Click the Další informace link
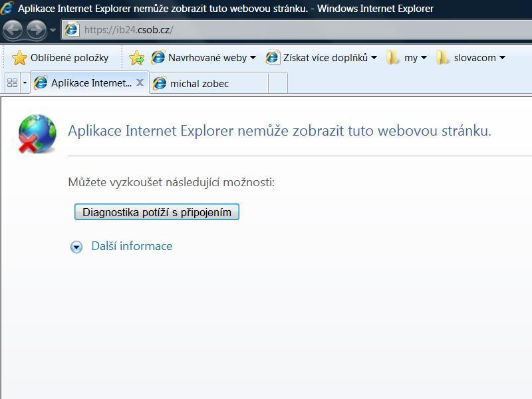Viewport: 532px width, 399px height. (132, 246)
